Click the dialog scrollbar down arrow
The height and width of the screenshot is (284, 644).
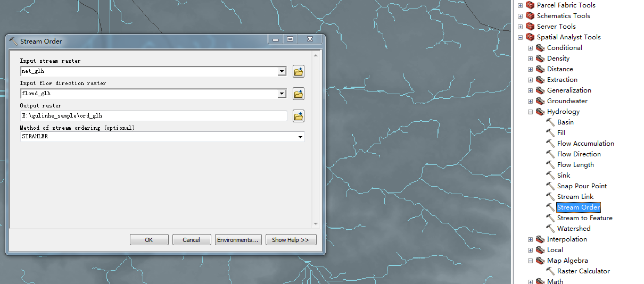point(316,224)
